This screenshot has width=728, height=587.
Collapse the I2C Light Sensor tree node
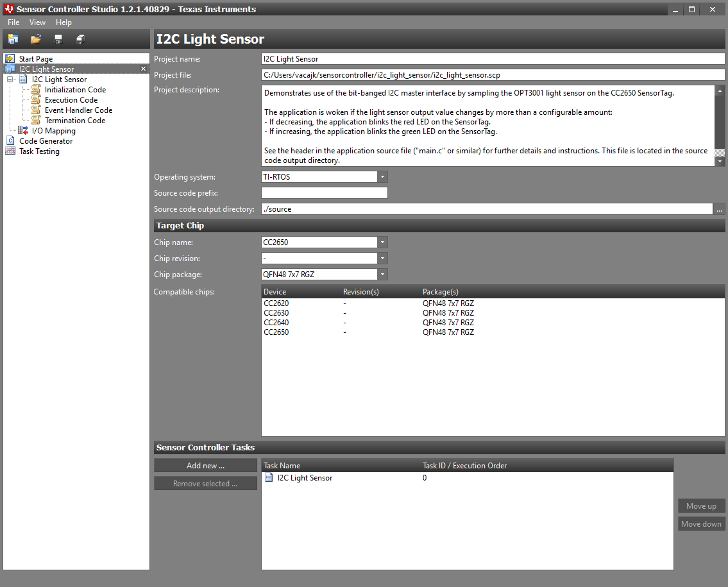pyautogui.click(x=10, y=80)
